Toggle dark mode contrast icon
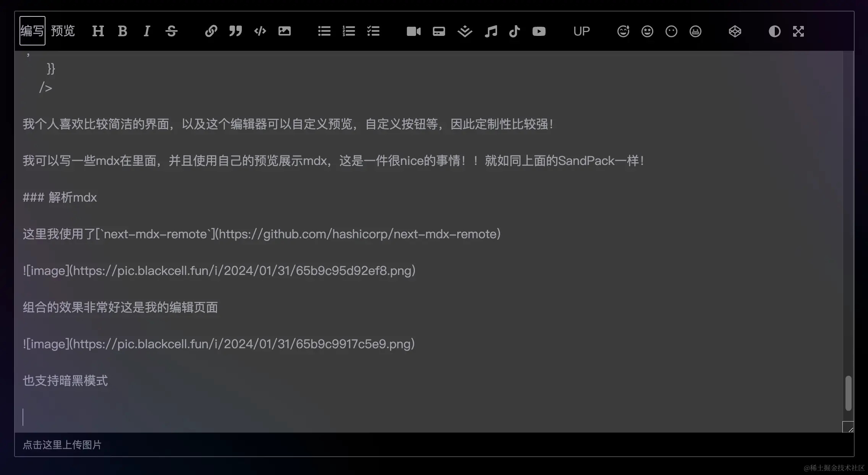The height and width of the screenshot is (475, 868). 774,31
